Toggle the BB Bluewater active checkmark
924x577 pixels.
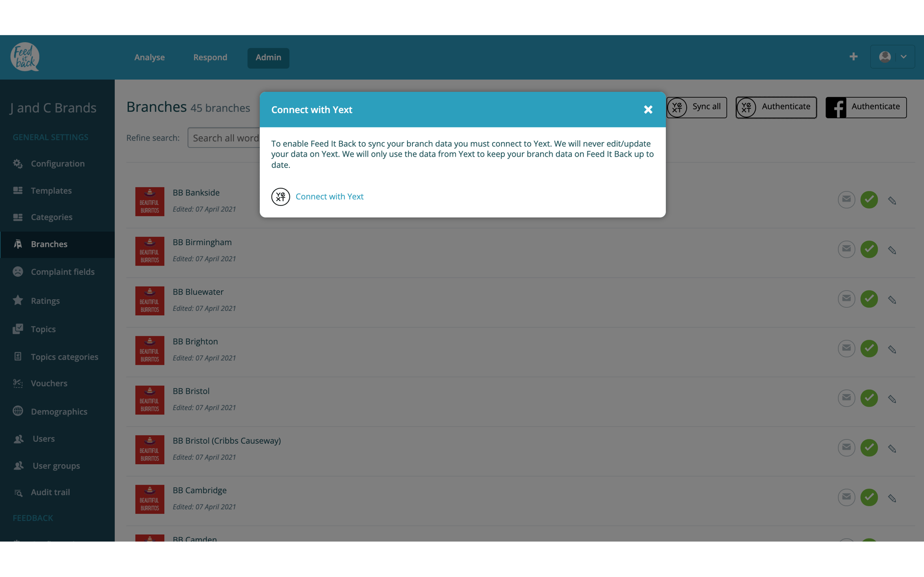point(869,299)
